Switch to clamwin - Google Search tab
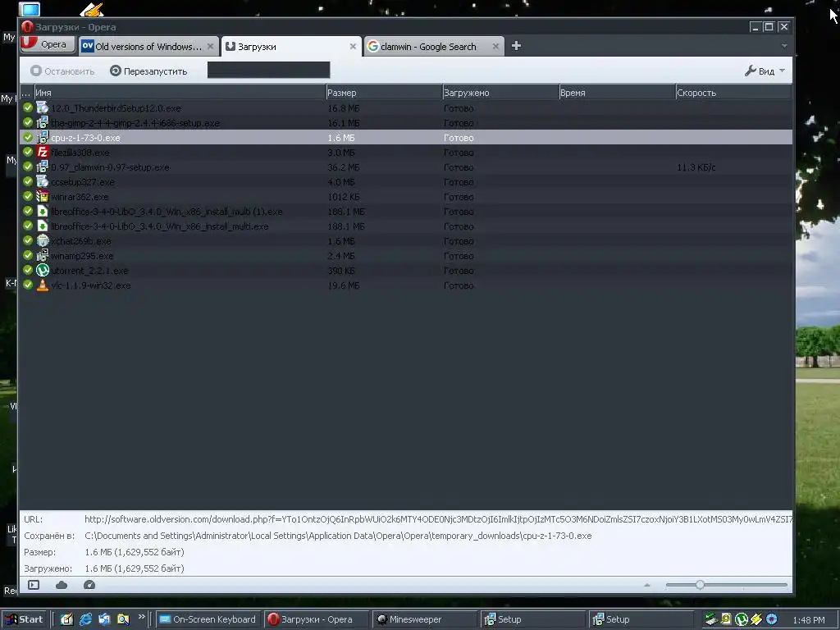Image resolution: width=840 pixels, height=630 pixels. pyautogui.click(x=433, y=47)
